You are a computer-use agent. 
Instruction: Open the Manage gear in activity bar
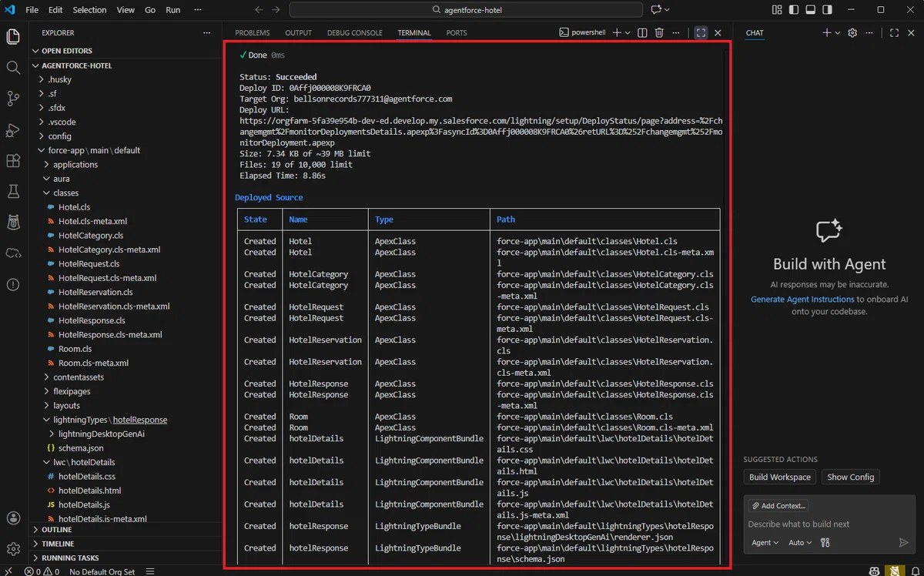pos(13,549)
